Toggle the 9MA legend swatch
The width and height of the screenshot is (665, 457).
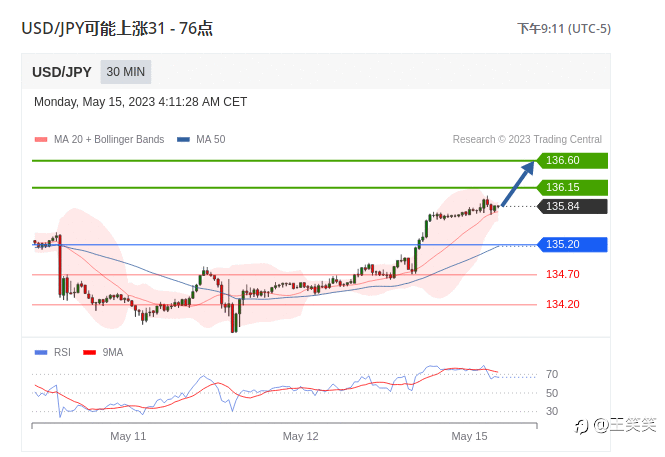89,352
